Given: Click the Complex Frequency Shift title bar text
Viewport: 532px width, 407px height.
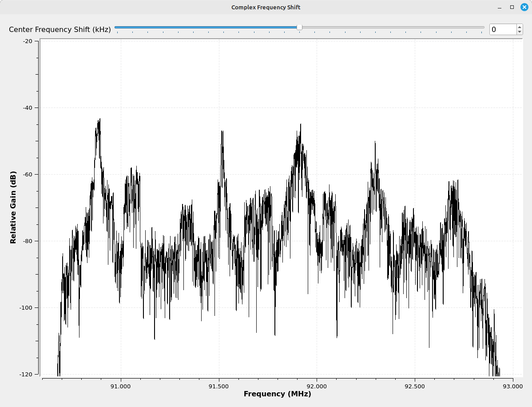Looking at the screenshot, I should 266,7.
